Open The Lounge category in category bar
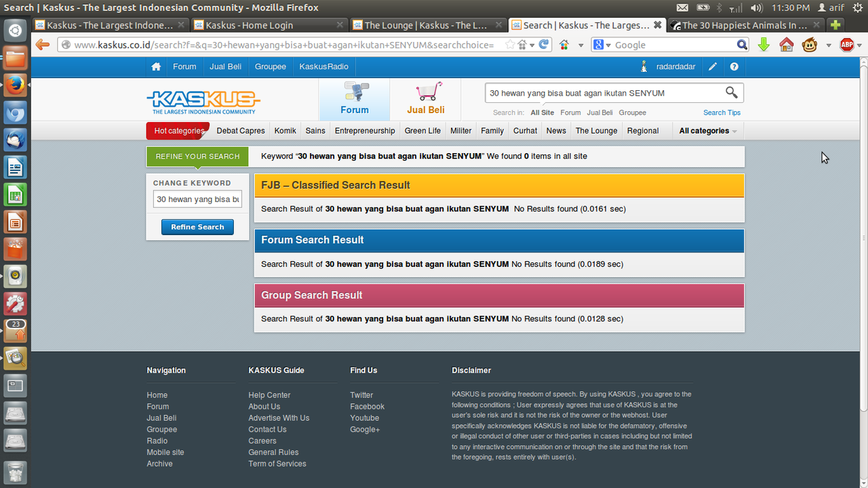Screen dimensions: 868x488 597,131
